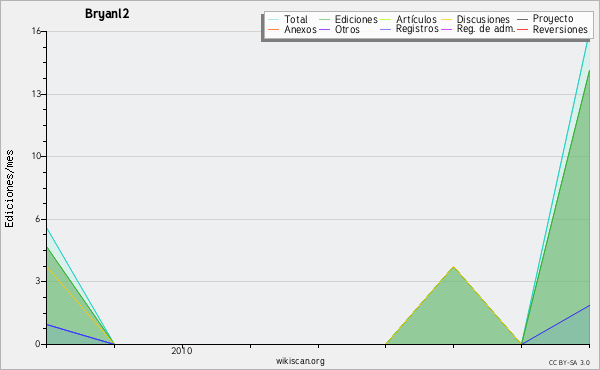This screenshot has height=370, width=600.
Task: Click the y-axis value 13
Action: click(36, 94)
